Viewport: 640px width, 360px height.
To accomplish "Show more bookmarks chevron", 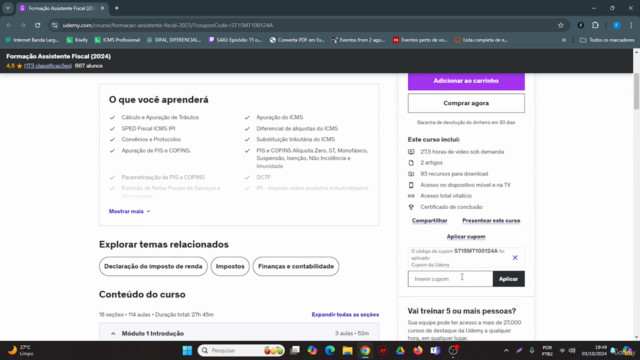I will coord(564,40).
